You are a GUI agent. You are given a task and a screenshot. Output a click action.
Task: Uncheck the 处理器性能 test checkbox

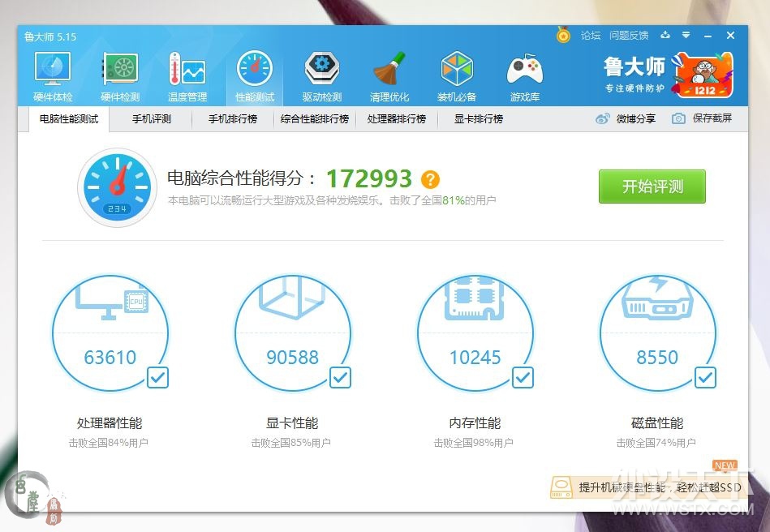pos(157,377)
